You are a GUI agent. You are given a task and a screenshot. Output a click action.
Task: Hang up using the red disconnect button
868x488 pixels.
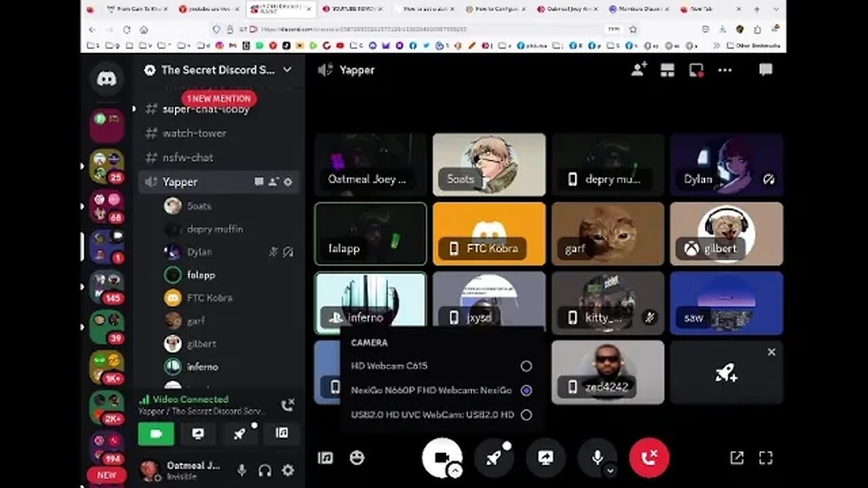pyautogui.click(x=649, y=457)
